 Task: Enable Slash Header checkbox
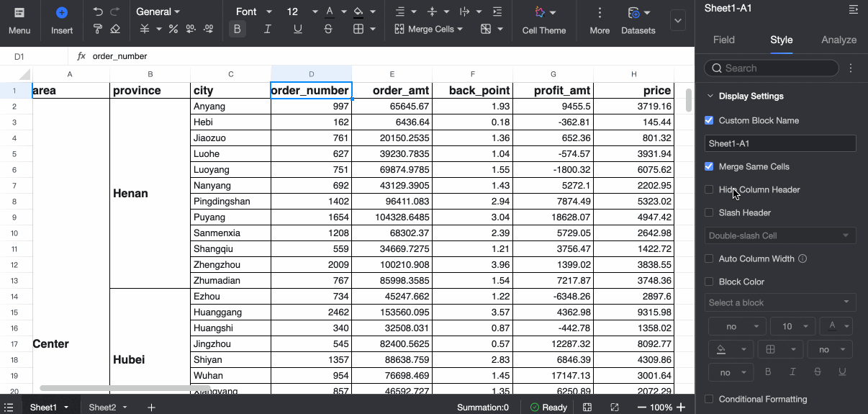[x=709, y=212]
